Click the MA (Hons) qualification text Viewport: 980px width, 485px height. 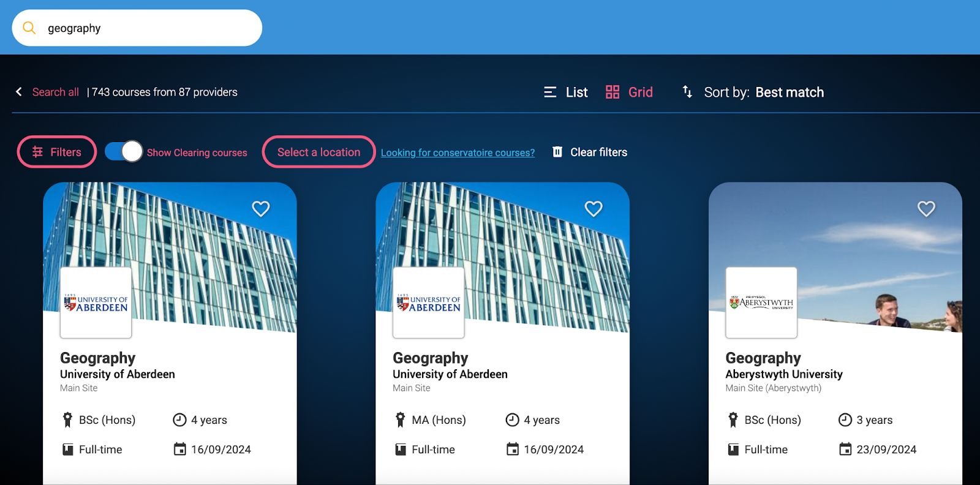439,420
